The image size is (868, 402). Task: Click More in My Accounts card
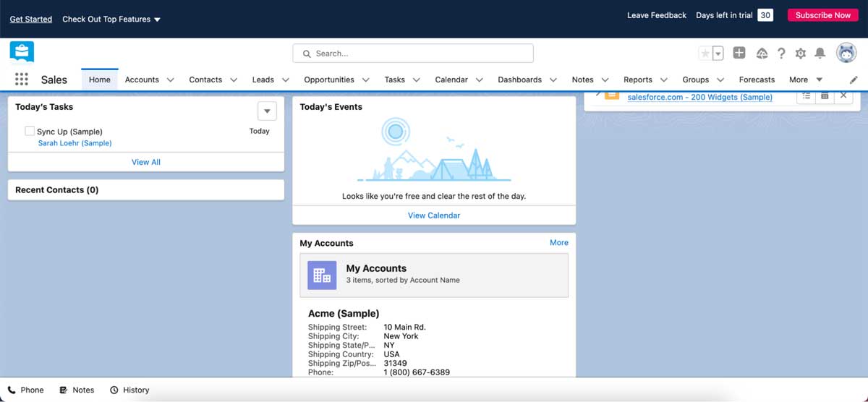point(559,243)
